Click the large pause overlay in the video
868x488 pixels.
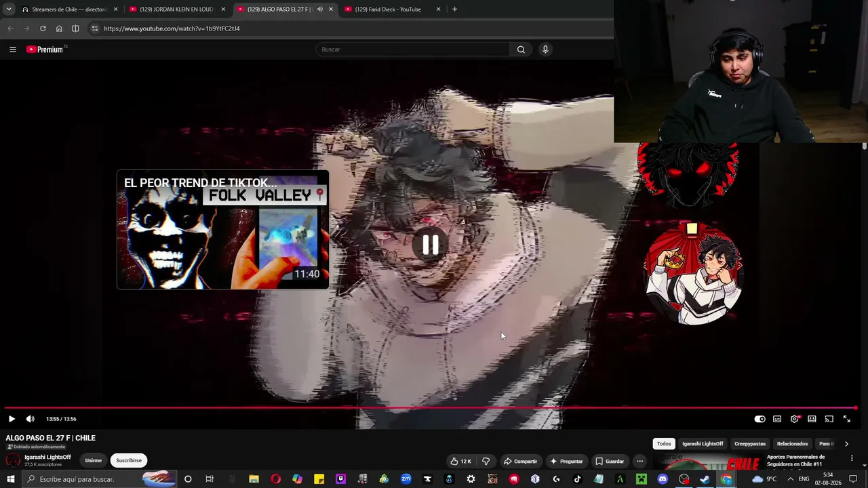tap(431, 245)
